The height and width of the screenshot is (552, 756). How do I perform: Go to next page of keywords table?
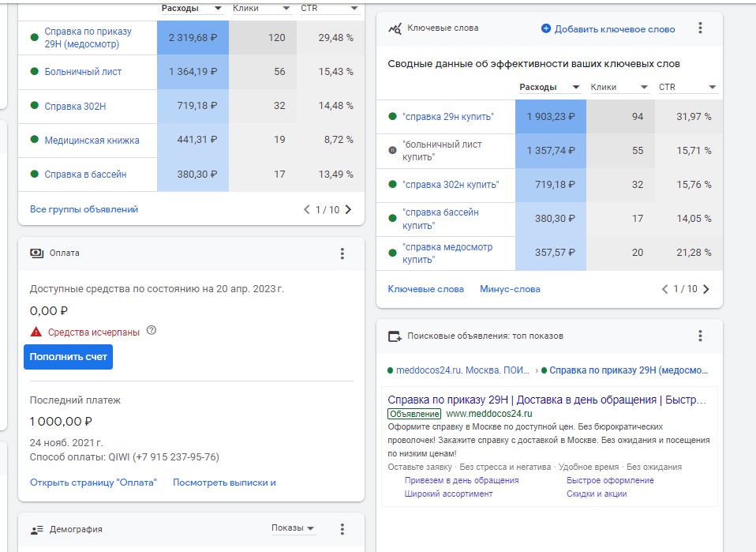tap(706, 289)
